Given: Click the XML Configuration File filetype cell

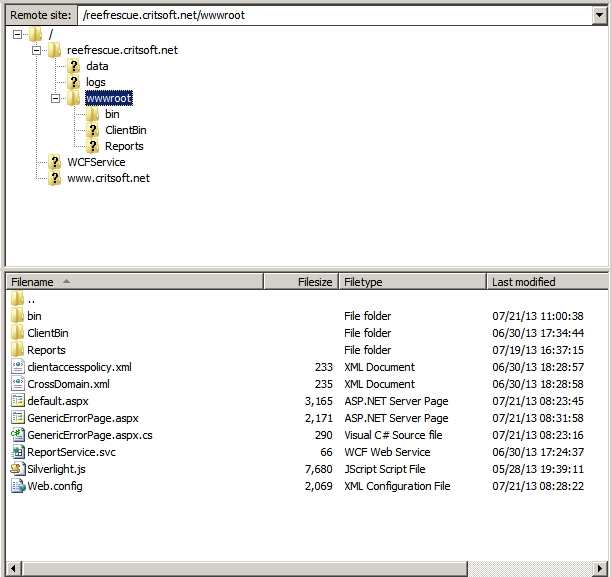Looking at the screenshot, I should [397, 486].
